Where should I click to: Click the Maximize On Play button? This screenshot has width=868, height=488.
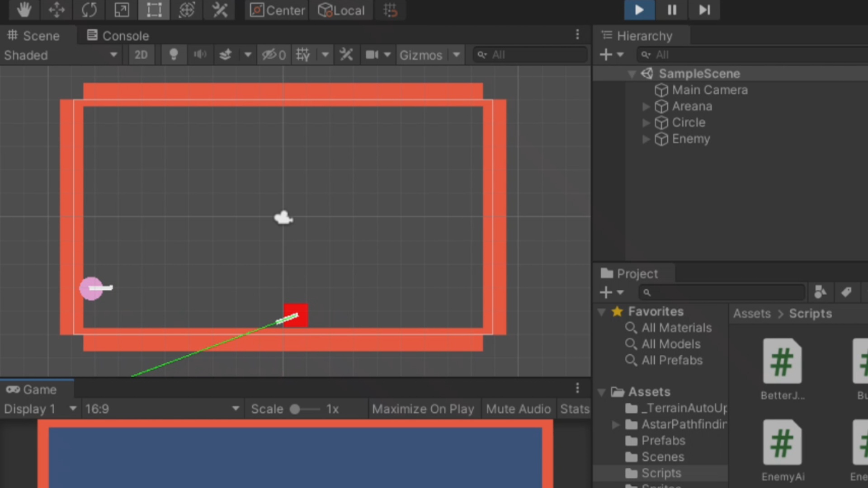423,408
